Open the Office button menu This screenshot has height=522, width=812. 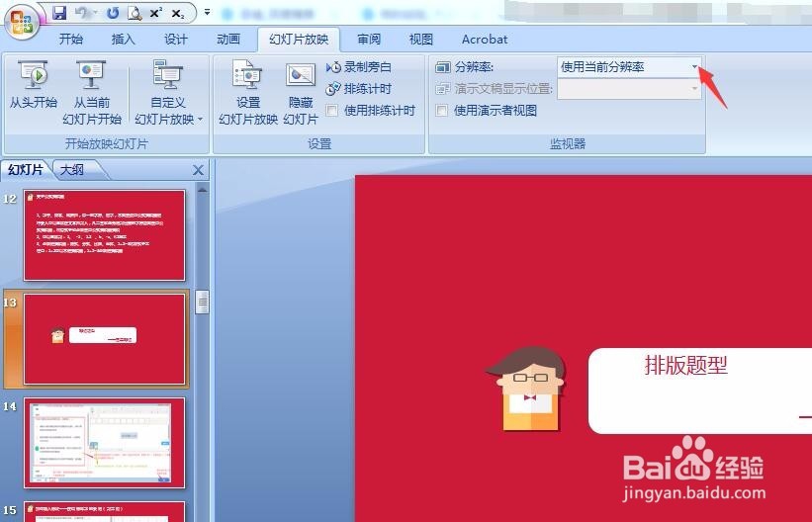22,21
